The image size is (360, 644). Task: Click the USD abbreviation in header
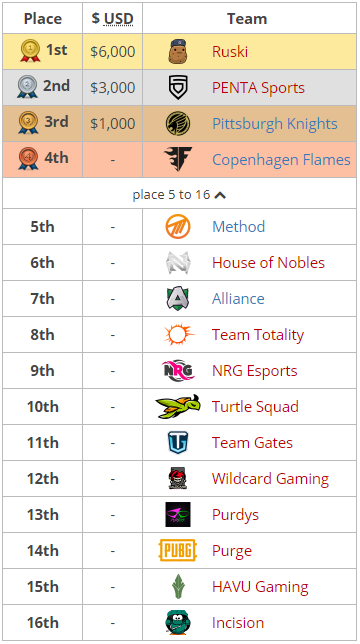(118, 18)
